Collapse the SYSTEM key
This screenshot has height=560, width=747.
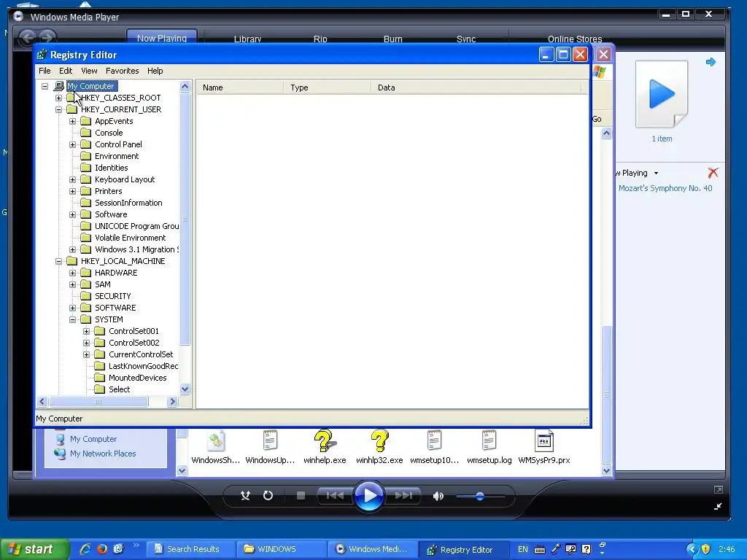point(72,319)
